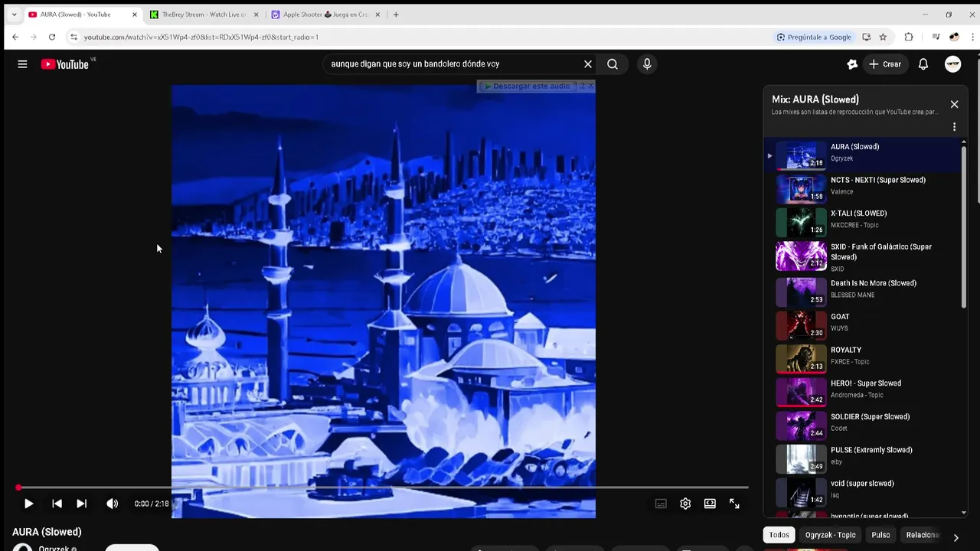Image resolution: width=980 pixels, height=551 pixels.
Task: Click the YouTube search input field
Action: pyautogui.click(x=452, y=64)
